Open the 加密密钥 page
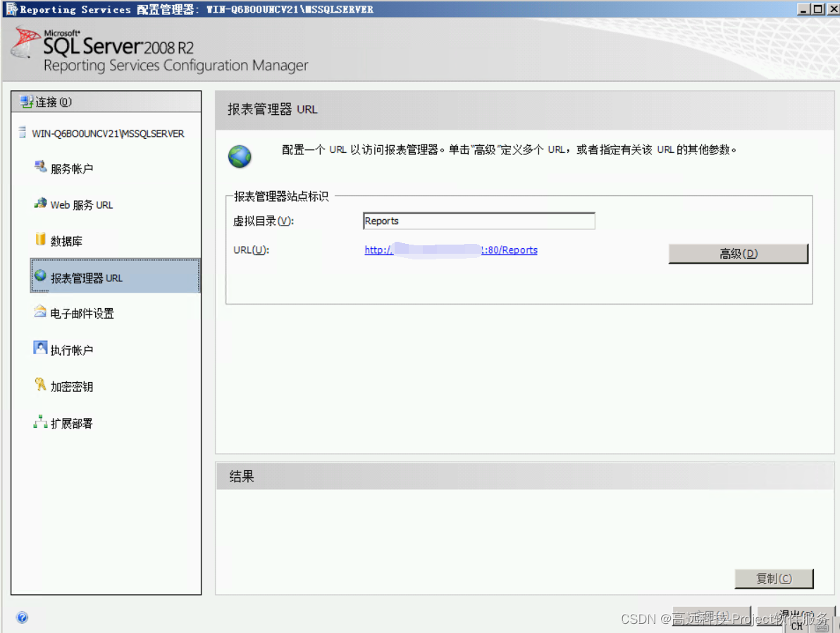This screenshot has width=840, height=633. tap(72, 386)
